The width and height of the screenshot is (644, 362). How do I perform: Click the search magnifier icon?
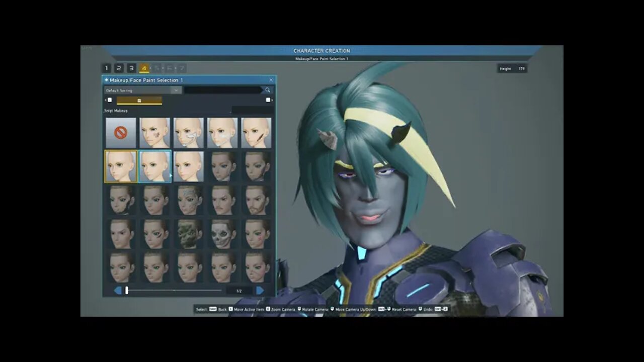268,90
